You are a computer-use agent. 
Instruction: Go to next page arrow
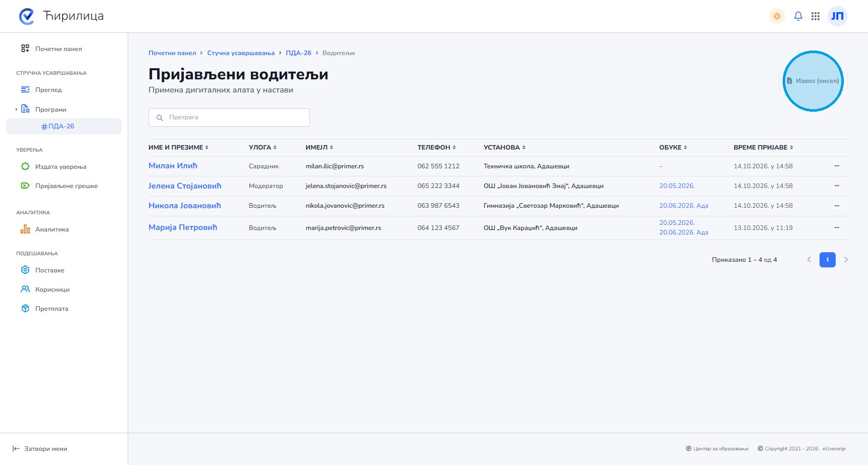(846, 260)
